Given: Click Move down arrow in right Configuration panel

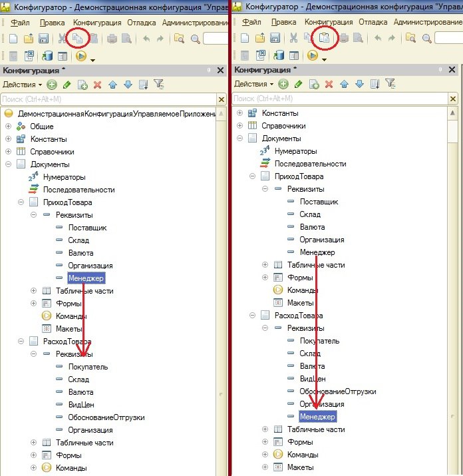Looking at the screenshot, I should pyautogui.click(x=359, y=84).
